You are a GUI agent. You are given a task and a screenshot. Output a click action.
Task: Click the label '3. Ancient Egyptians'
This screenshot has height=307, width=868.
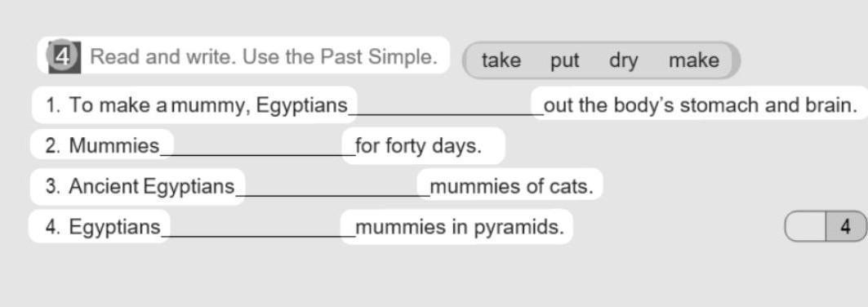pyautogui.click(x=140, y=187)
